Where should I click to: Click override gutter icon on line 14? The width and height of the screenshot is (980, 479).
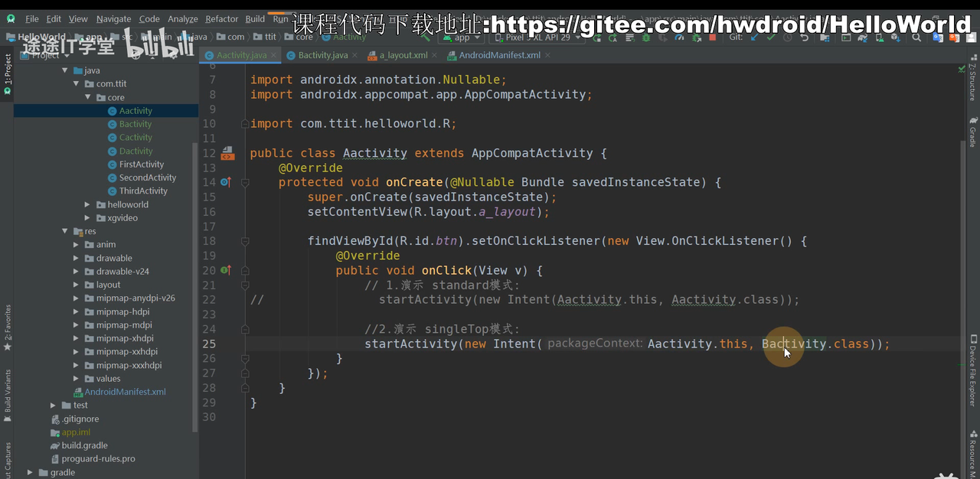point(225,182)
